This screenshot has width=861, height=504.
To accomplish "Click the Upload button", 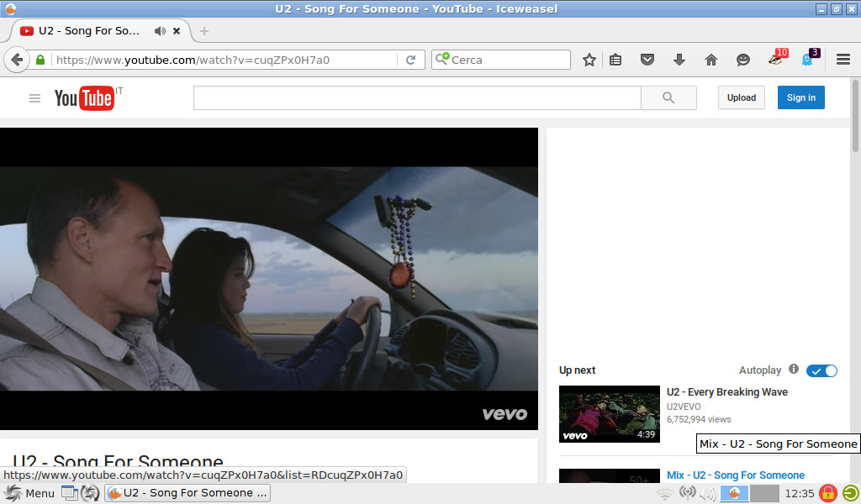I will pos(742,97).
